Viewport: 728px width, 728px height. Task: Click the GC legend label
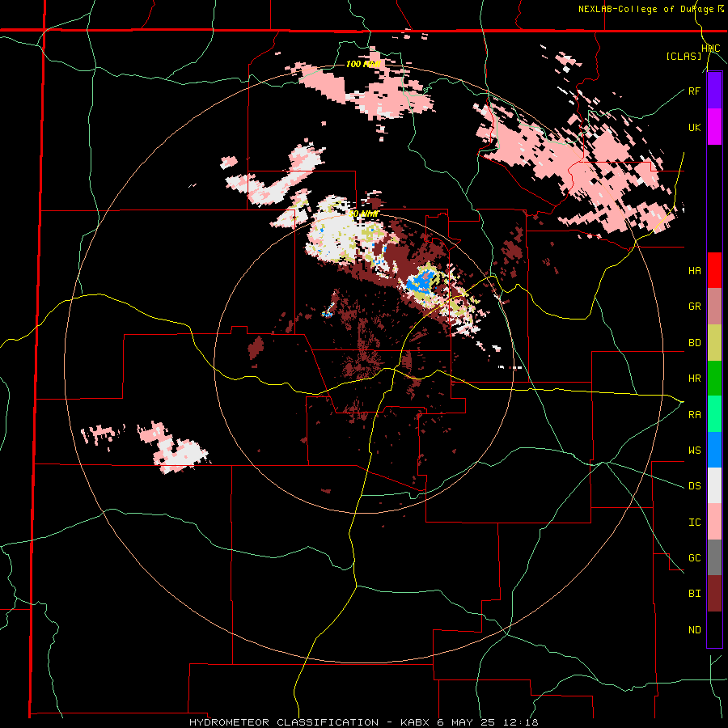point(694,558)
